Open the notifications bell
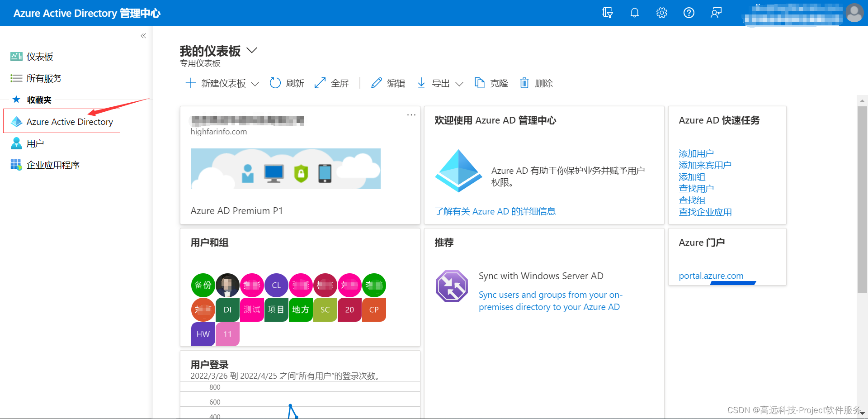Image resolution: width=868 pixels, height=419 pixels. [635, 13]
